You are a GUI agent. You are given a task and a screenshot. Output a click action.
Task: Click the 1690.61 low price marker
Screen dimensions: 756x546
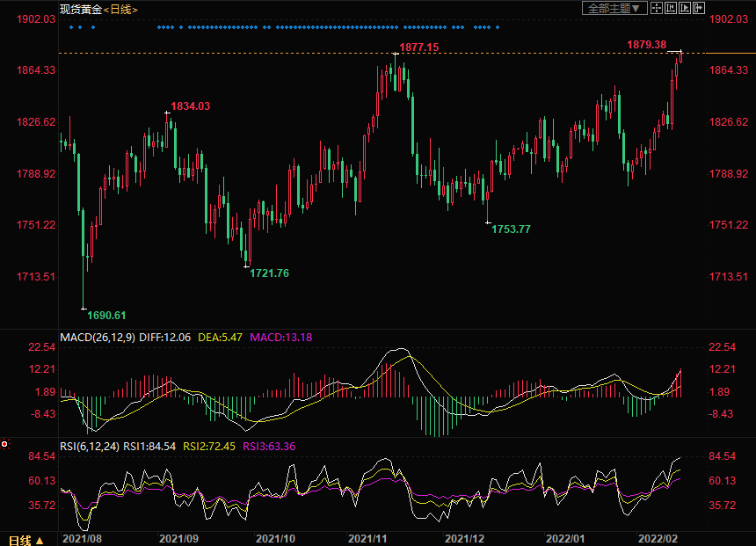[x=106, y=315]
